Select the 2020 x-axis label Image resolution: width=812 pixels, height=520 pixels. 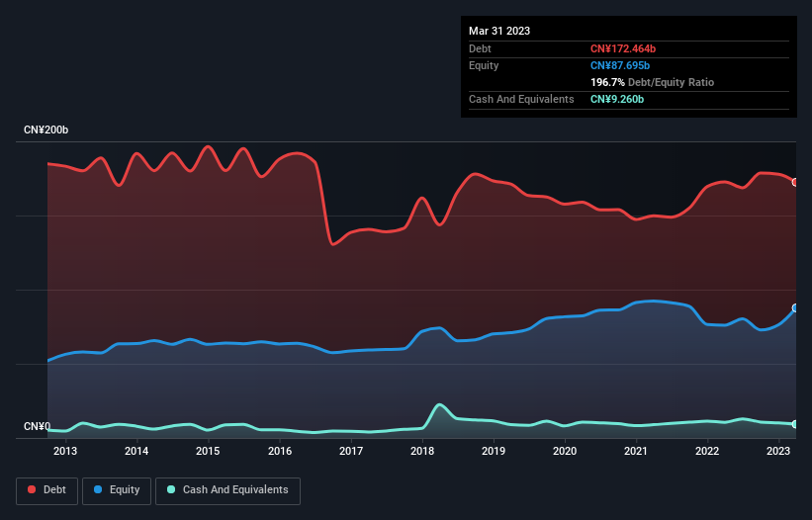565,451
